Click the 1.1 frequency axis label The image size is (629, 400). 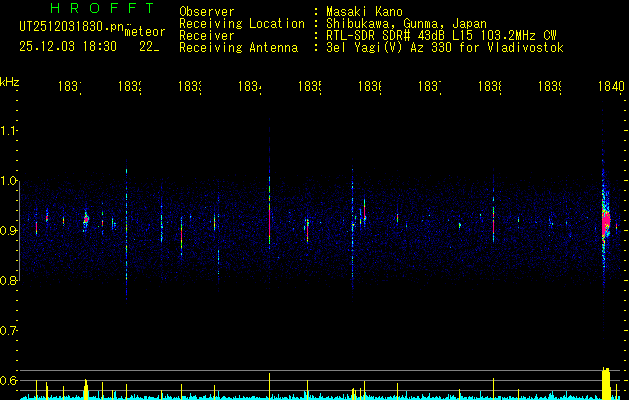point(10,131)
